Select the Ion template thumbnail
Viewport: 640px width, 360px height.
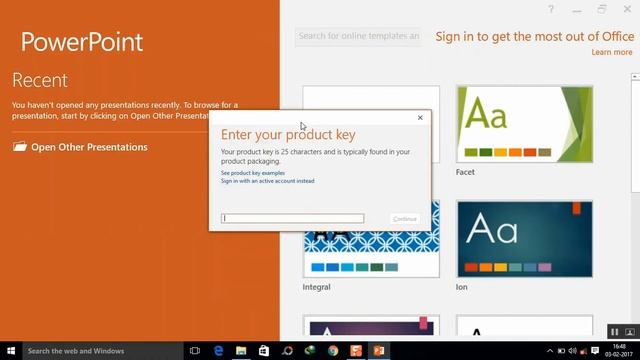pos(524,239)
